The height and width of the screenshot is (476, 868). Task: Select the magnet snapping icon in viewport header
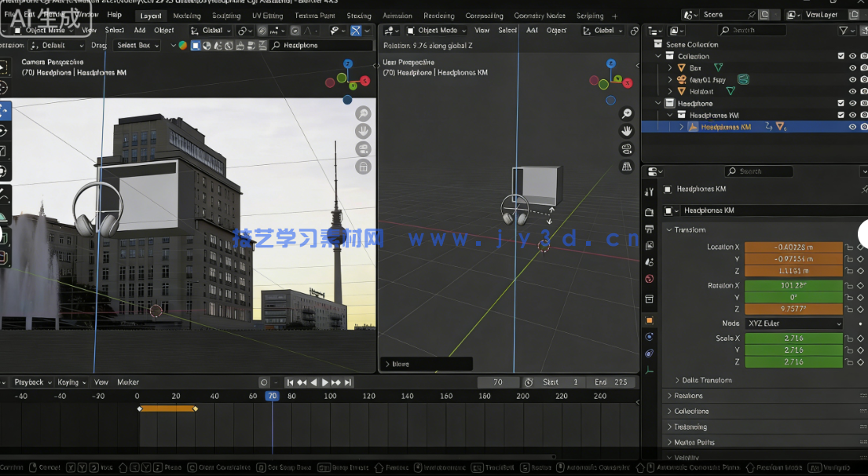tap(262, 30)
